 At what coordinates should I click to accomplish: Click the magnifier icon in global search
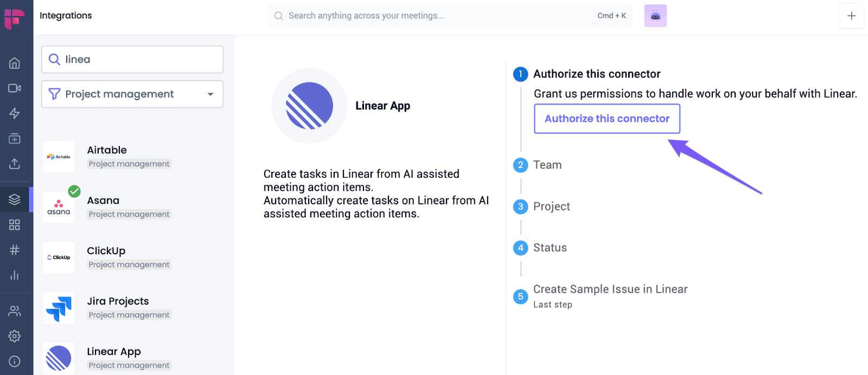[279, 16]
